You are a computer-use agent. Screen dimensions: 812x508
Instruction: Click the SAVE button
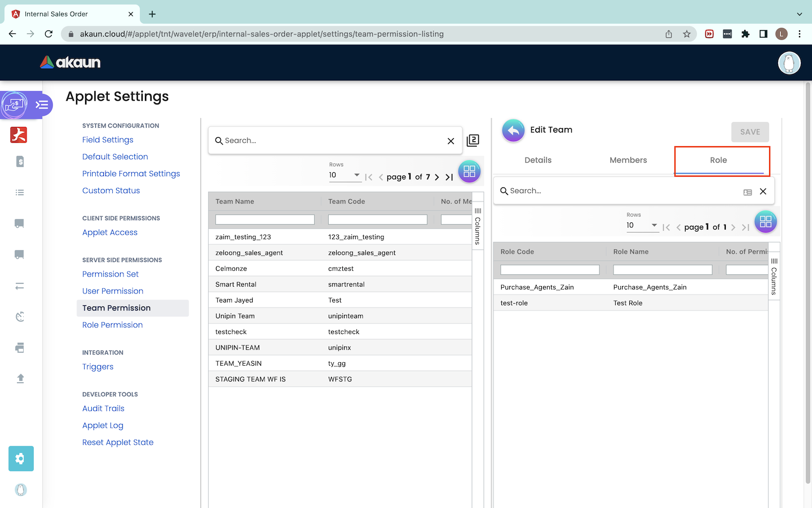coord(750,132)
